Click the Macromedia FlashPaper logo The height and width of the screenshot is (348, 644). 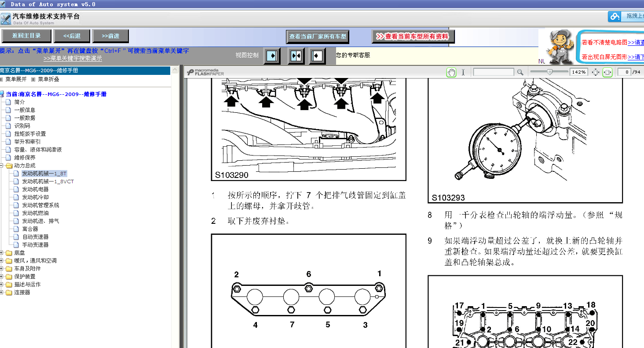205,72
